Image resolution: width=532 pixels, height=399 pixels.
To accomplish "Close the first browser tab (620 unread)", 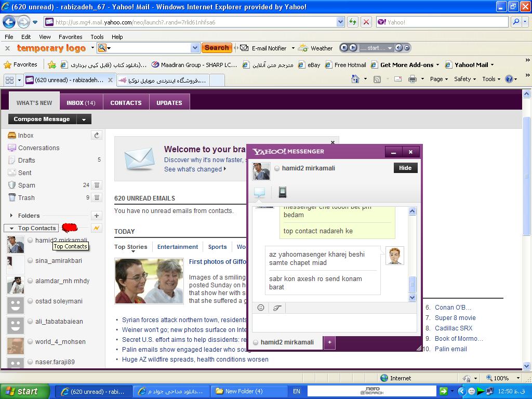I will tap(110, 80).
